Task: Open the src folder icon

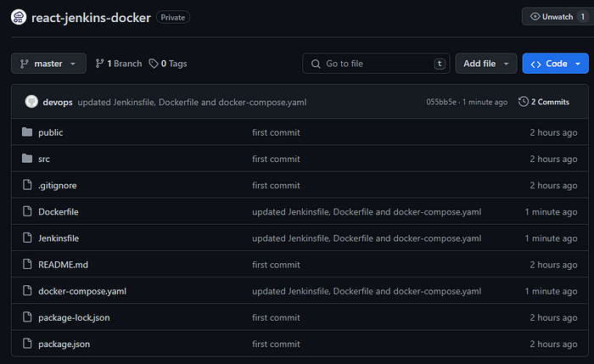Action: [x=27, y=159]
